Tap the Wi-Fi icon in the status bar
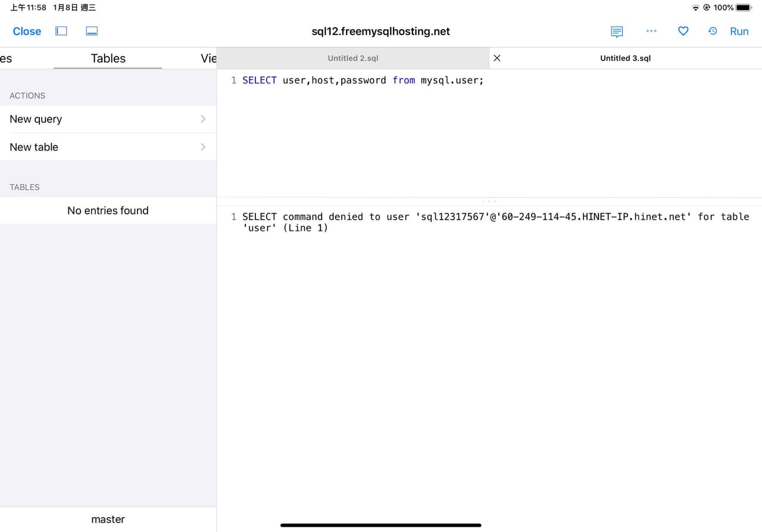Viewport: 762px width, 532px height. (x=695, y=8)
